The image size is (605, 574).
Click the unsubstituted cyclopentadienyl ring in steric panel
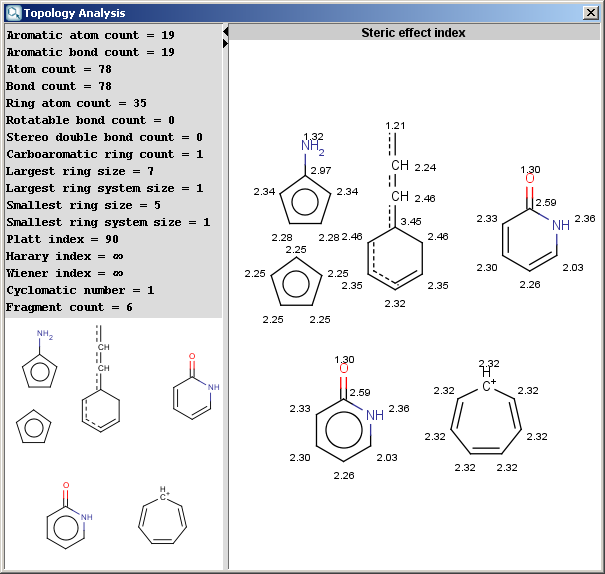[297, 282]
